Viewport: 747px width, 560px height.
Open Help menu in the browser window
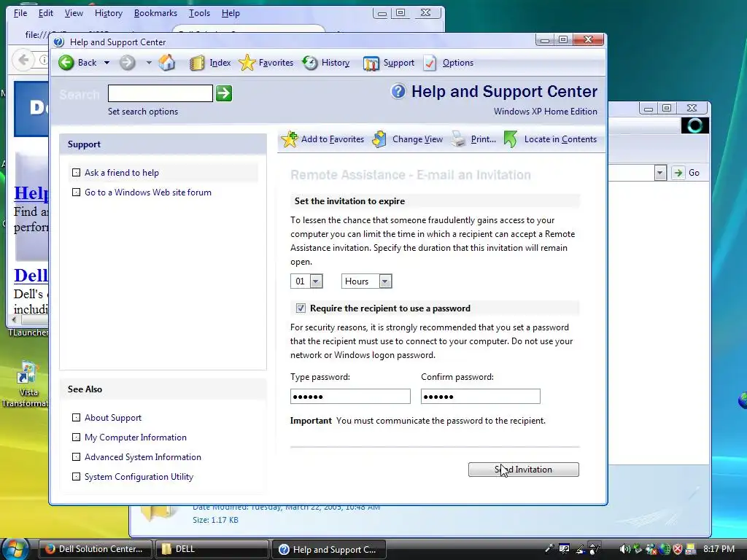click(x=231, y=13)
